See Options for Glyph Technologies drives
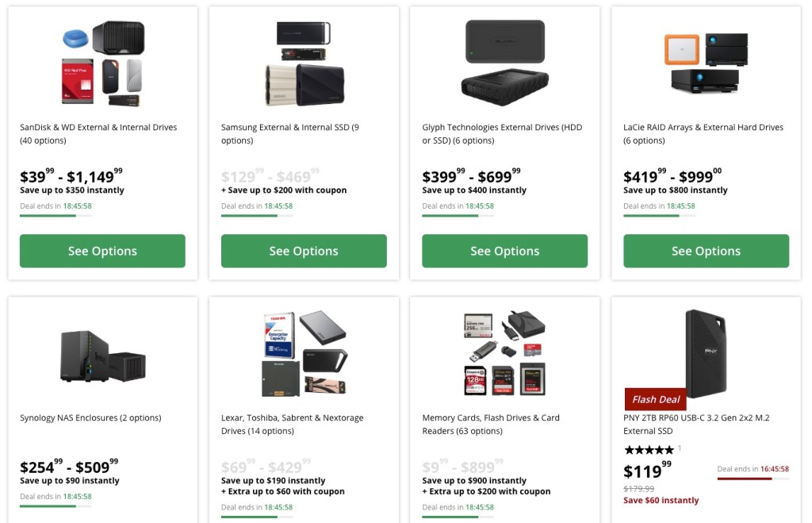The width and height of the screenshot is (812, 523). point(504,251)
